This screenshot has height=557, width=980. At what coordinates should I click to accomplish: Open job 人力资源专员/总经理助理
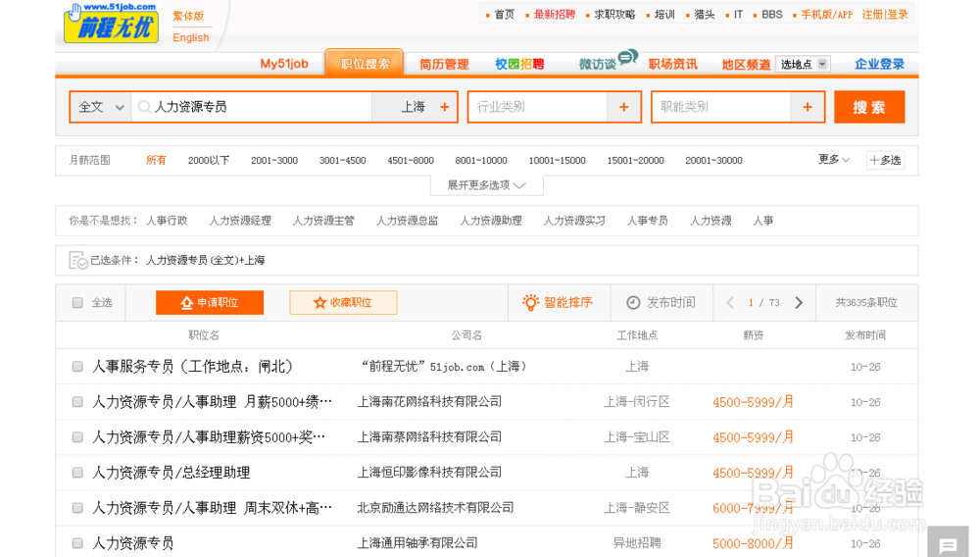point(171,473)
